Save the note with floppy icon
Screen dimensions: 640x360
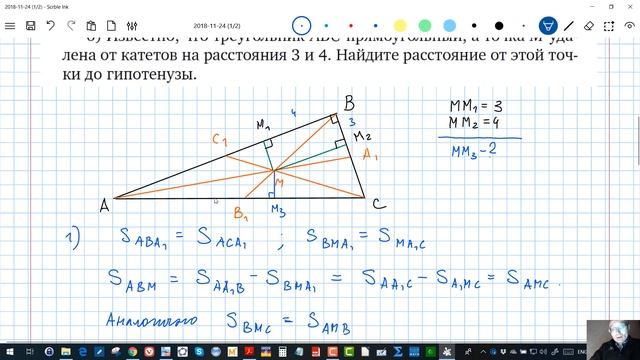[x=30, y=26]
